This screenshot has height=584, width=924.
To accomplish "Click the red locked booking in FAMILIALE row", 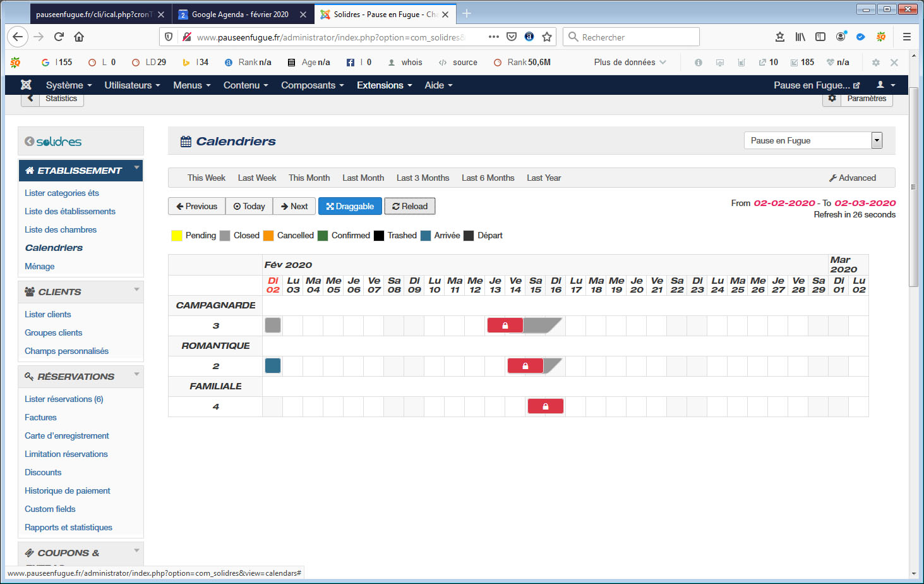I will click(x=545, y=406).
